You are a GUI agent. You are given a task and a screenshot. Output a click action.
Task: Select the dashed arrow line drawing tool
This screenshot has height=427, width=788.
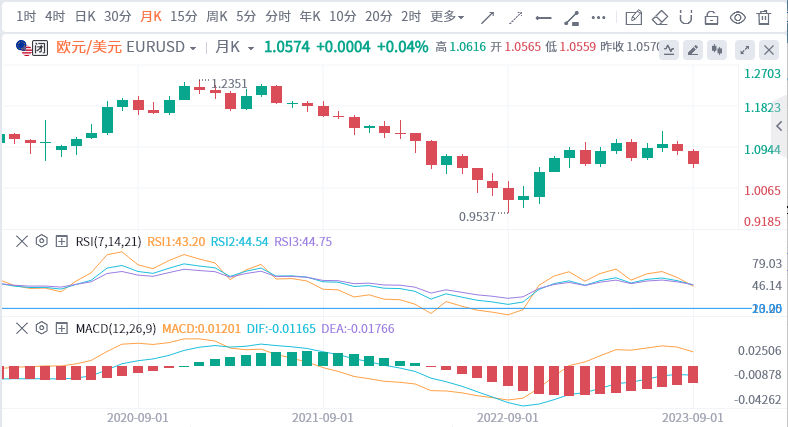516,18
